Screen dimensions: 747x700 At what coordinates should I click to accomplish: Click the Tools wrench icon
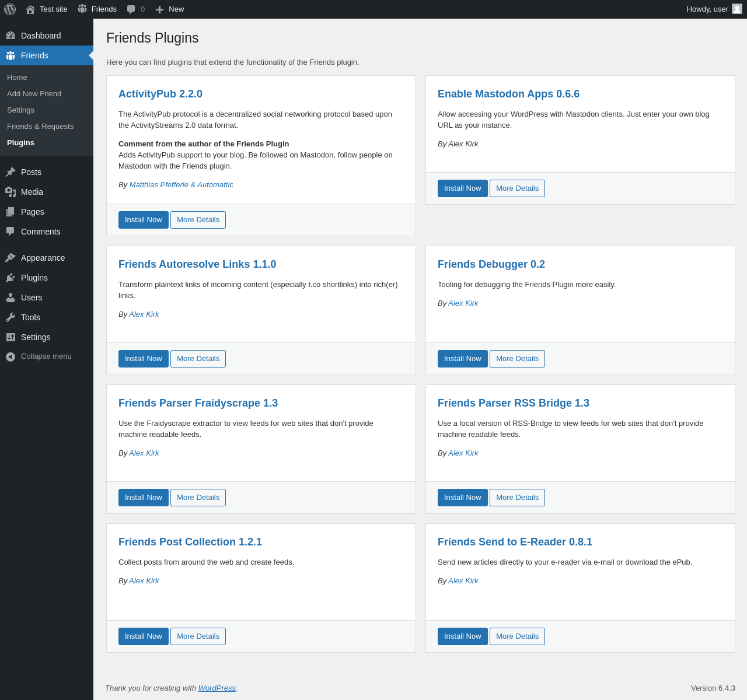pos(11,317)
